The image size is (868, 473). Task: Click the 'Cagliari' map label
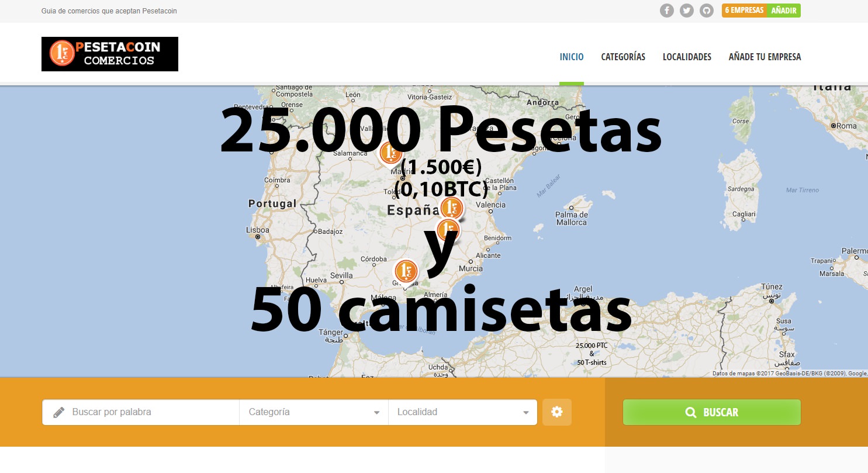tap(744, 215)
